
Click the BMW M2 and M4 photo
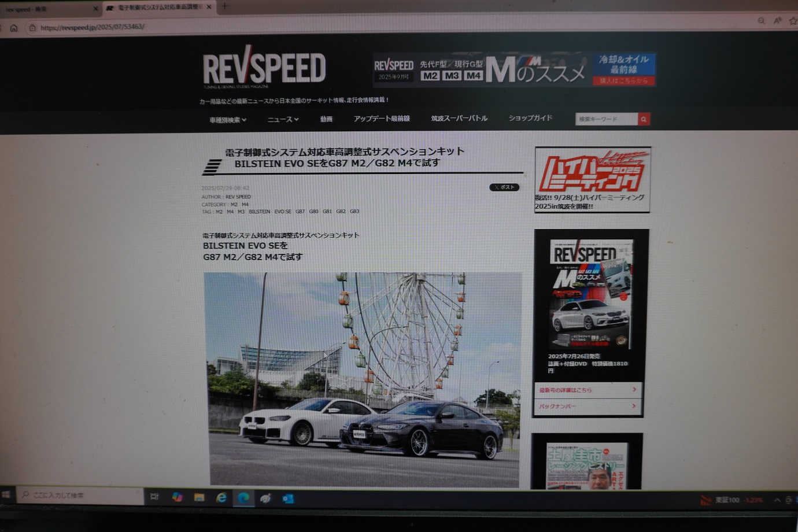363,379
